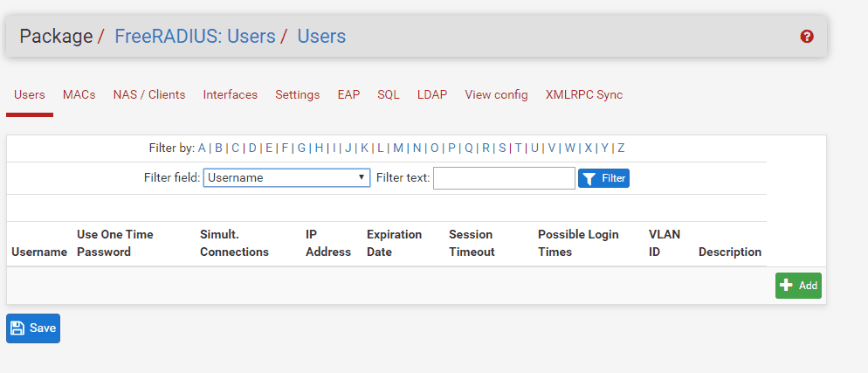Click the green Add button
The image size is (868, 373).
(798, 286)
